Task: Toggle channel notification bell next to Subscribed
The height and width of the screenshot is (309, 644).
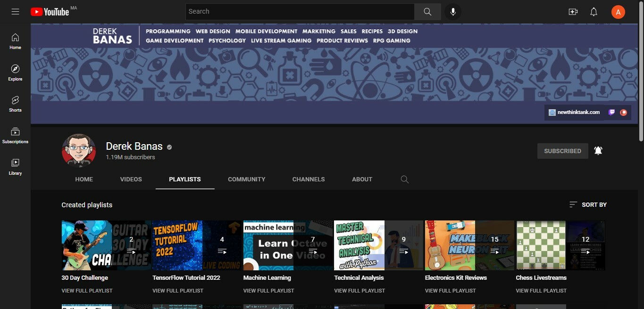Action: [598, 151]
